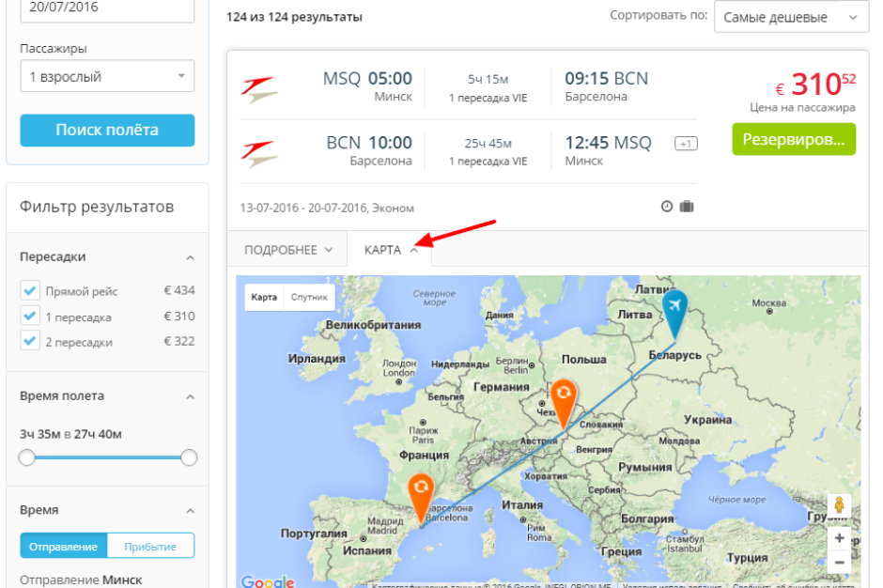The width and height of the screenshot is (883, 588).
Task: Click the clock icon in flight details
Action: point(667,206)
